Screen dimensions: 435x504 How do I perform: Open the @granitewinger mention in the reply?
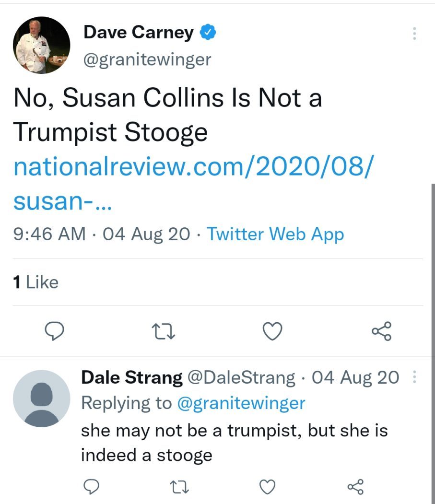(241, 403)
